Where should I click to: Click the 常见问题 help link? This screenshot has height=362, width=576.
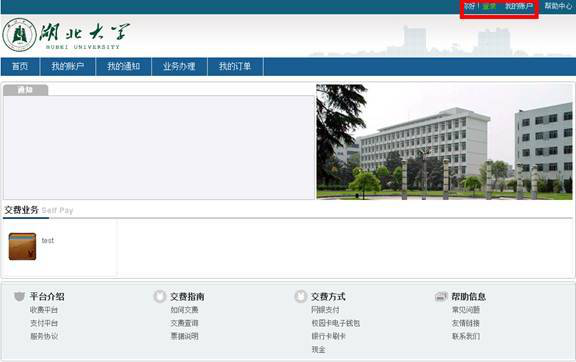coord(466,310)
